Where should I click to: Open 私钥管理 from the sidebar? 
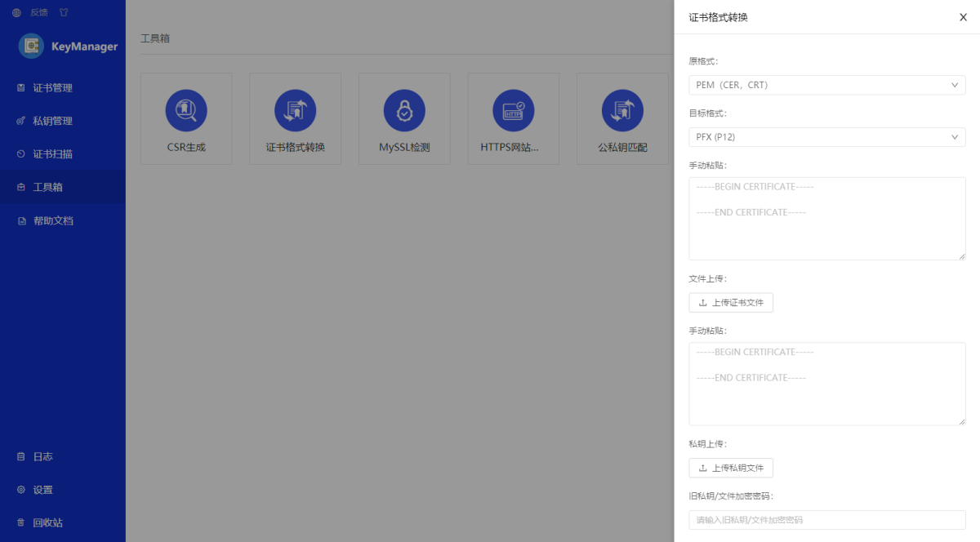point(52,121)
